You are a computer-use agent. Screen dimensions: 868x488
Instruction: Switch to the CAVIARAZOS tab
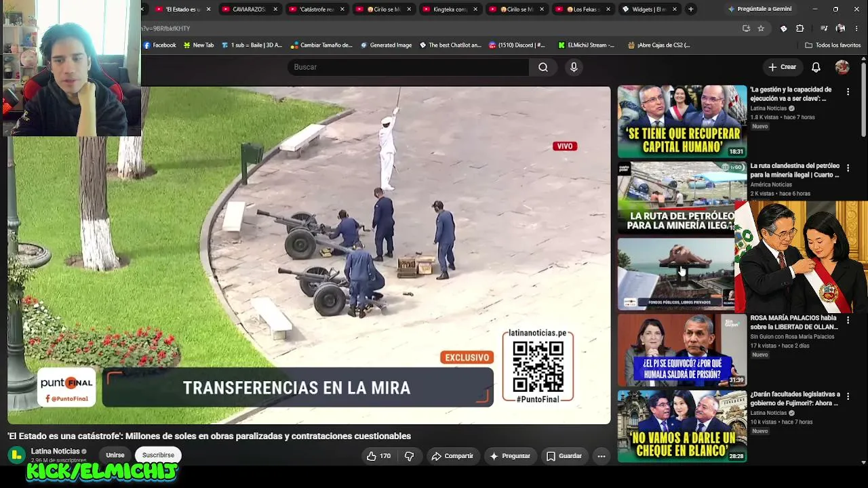coord(249,9)
